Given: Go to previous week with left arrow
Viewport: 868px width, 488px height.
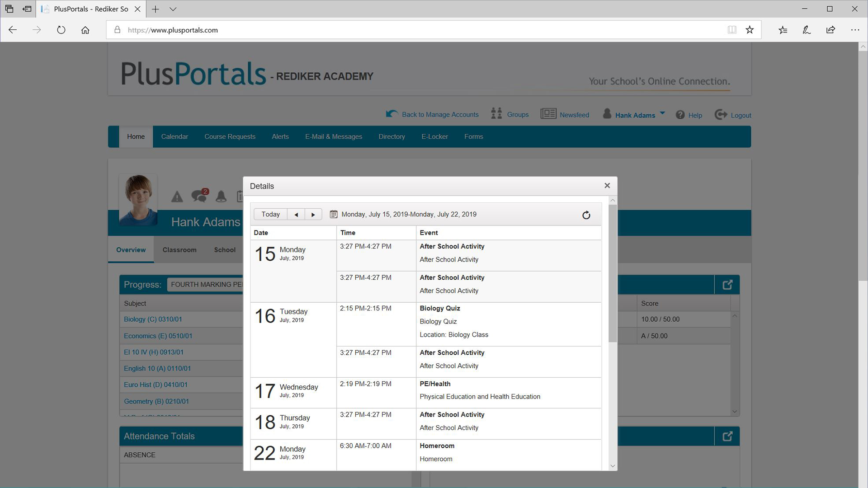Looking at the screenshot, I should (x=296, y=215).
